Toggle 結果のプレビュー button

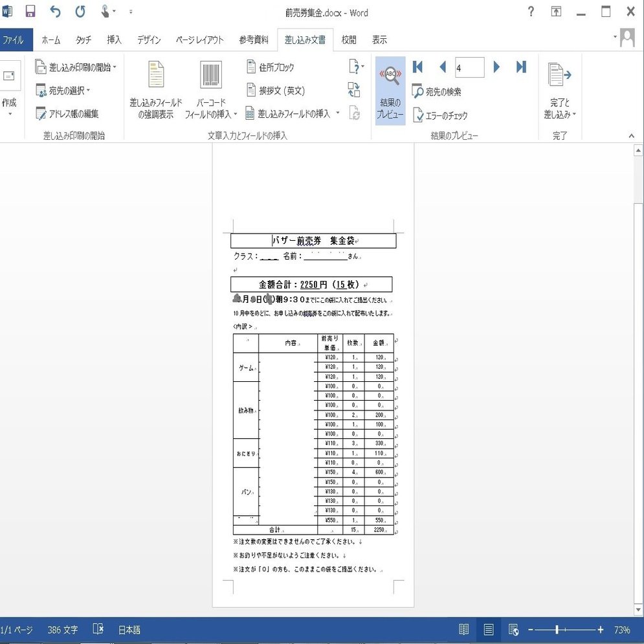click(x=390, y=91)
